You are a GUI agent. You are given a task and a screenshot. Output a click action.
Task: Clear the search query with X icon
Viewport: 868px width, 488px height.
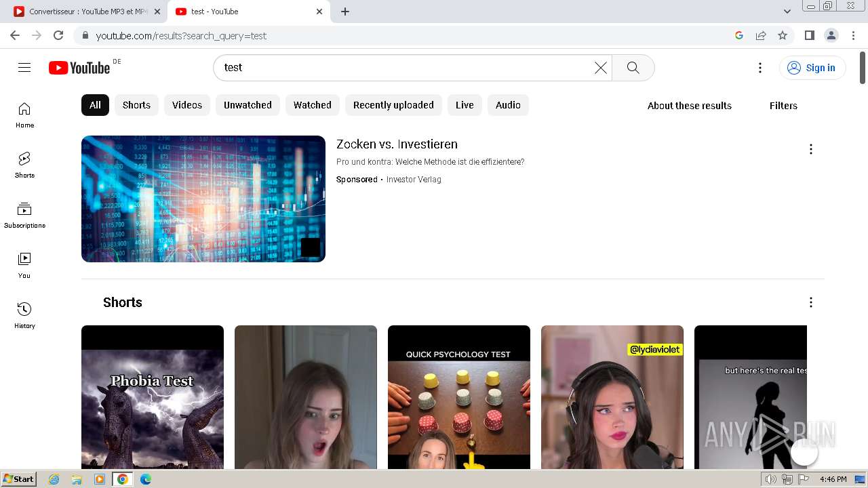point(600,68)
